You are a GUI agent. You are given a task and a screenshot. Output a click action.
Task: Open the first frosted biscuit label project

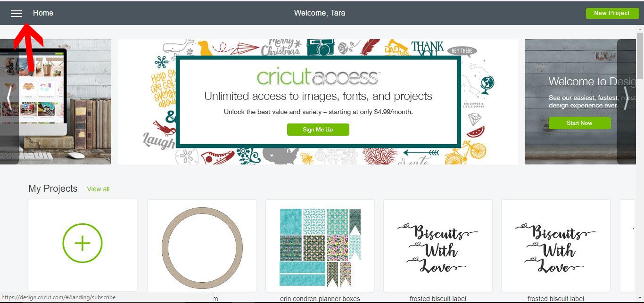point(438,246)
